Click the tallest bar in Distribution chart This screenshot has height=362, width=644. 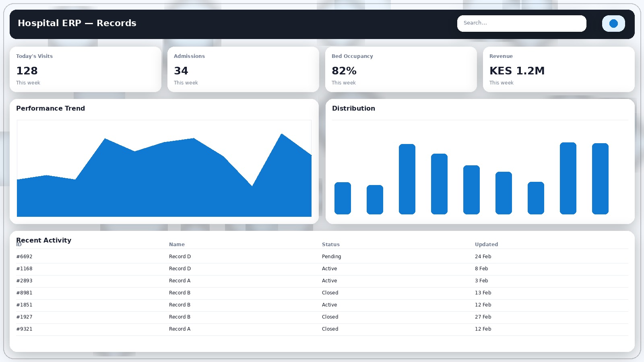tap(568, 178)
